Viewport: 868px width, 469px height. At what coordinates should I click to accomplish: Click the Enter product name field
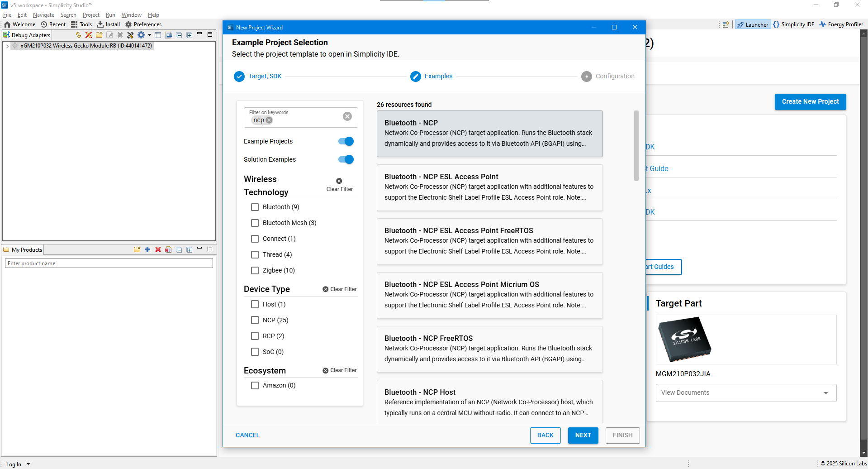pos(109,263)
